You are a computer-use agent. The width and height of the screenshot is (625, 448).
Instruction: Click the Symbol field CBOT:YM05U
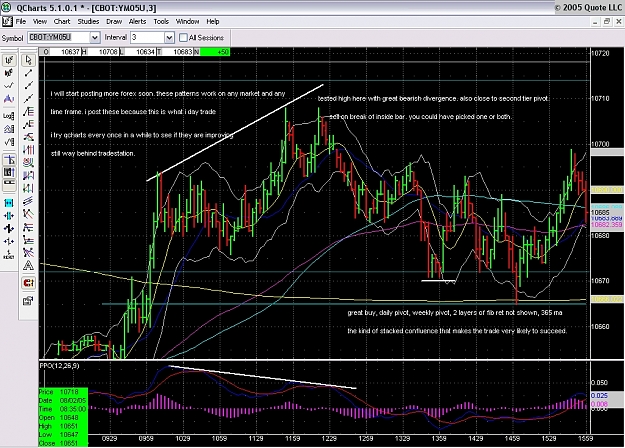click(x=59, y=37)
